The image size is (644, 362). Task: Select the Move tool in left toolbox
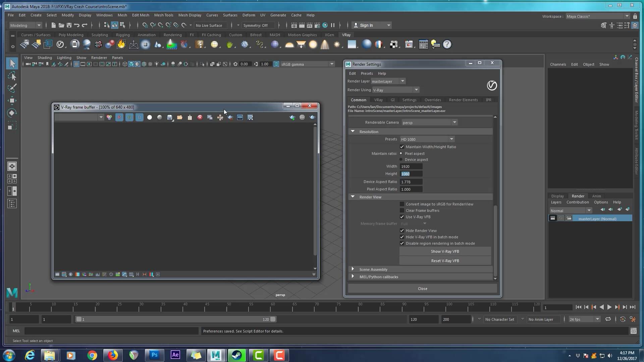tap(12, 101)
